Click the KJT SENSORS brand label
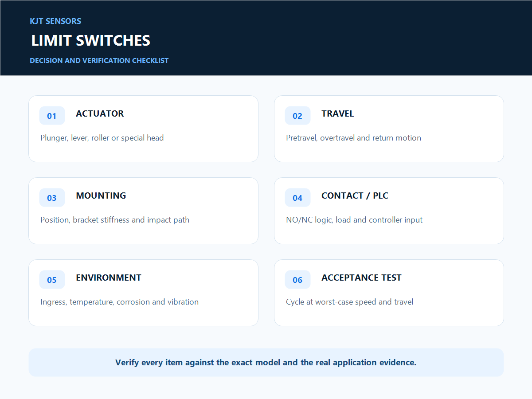 coord(55,21)
